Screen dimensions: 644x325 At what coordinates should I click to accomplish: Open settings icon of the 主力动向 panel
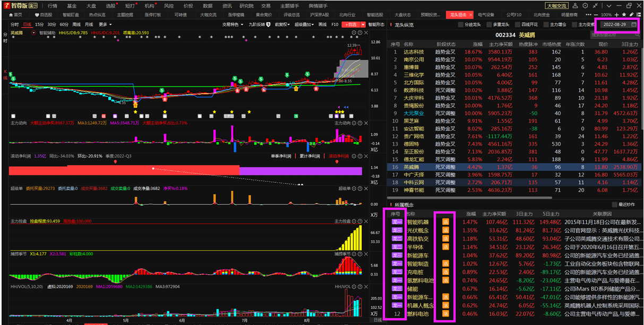(x=353, y=123)
